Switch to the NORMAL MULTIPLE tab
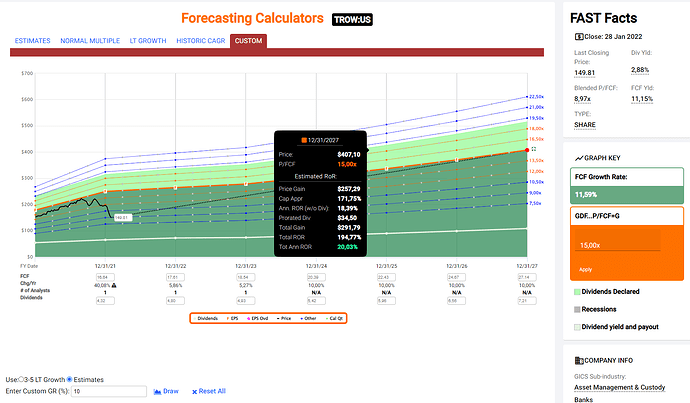The height and width of the screenshot is (403, 690). (x=88, y=41)
